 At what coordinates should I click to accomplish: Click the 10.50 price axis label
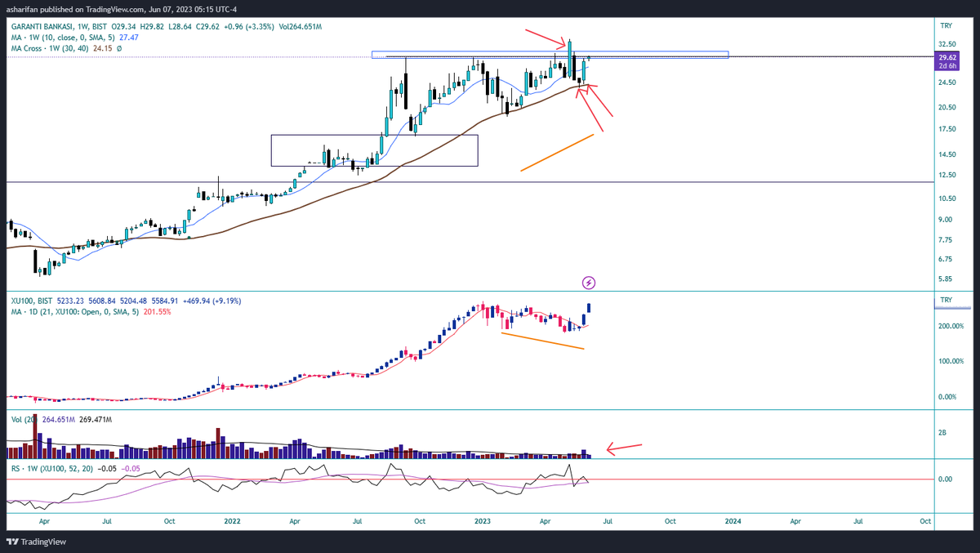click(x=948, y=199)
